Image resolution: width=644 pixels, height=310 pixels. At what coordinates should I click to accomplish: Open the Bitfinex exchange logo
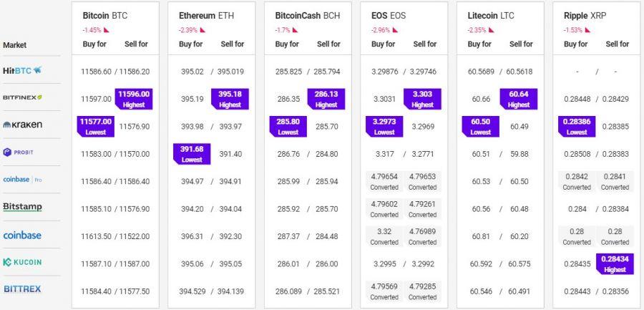(22, 97)
